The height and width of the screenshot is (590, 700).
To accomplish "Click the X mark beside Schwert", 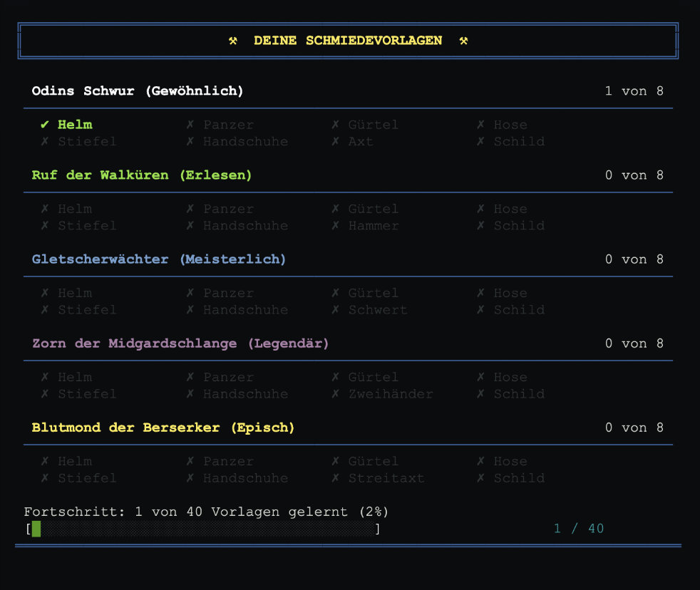I will click(x=335, y=310).
